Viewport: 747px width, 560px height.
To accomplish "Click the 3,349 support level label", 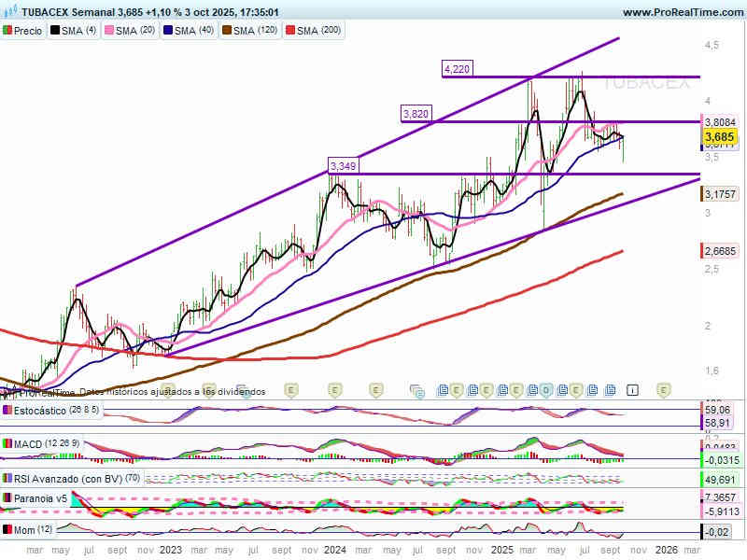I will point(343,166).
